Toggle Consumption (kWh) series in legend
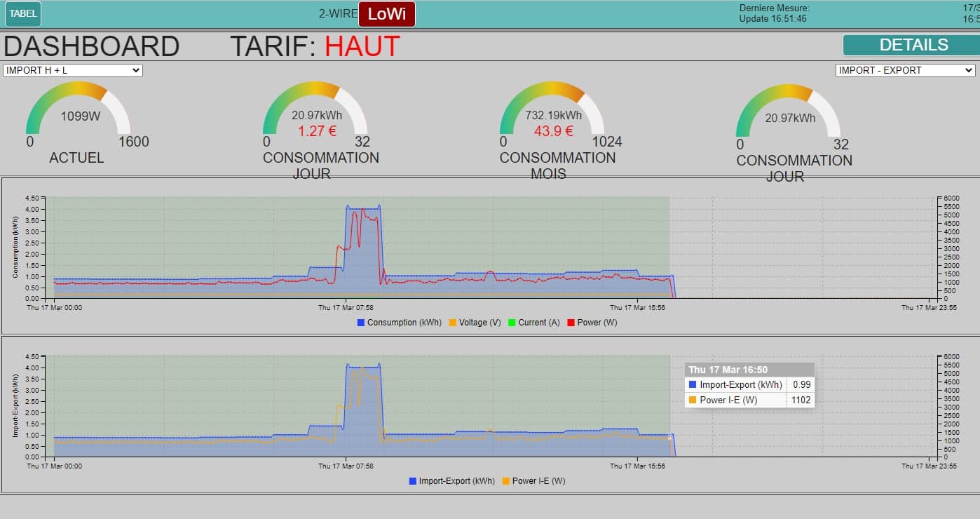 point(400,323)
